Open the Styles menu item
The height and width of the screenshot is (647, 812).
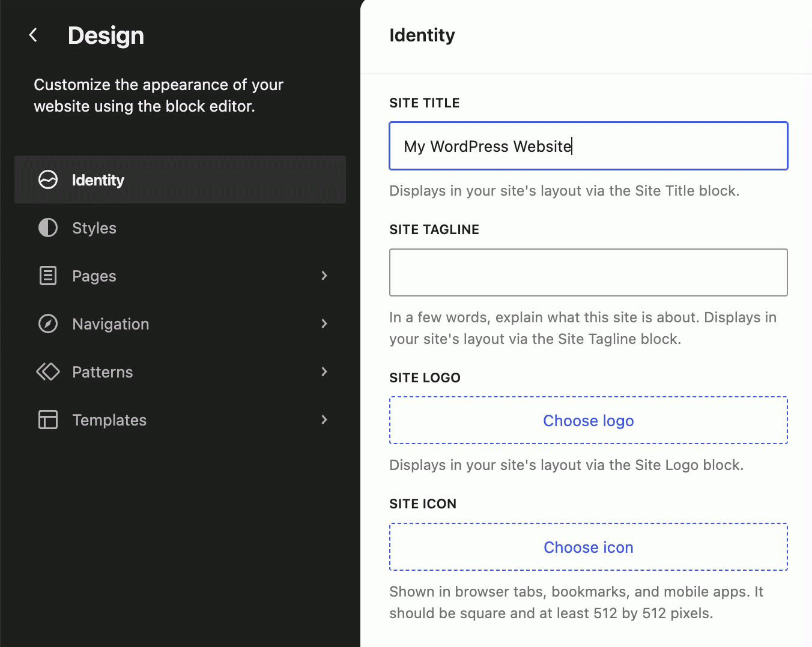click(180, 227)
